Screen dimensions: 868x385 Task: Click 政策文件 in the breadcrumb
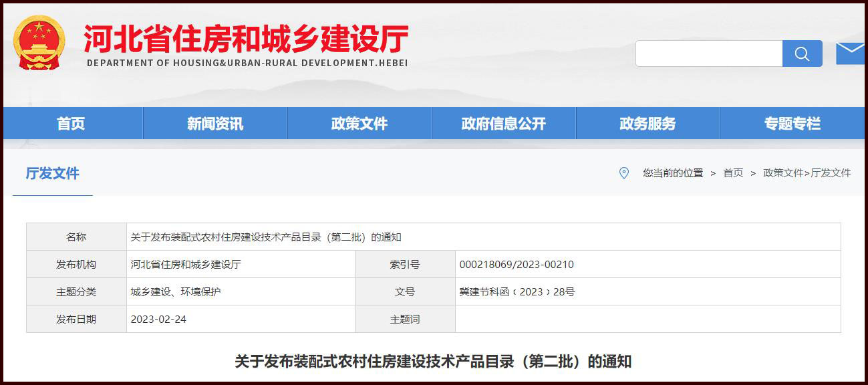(782, 173)
